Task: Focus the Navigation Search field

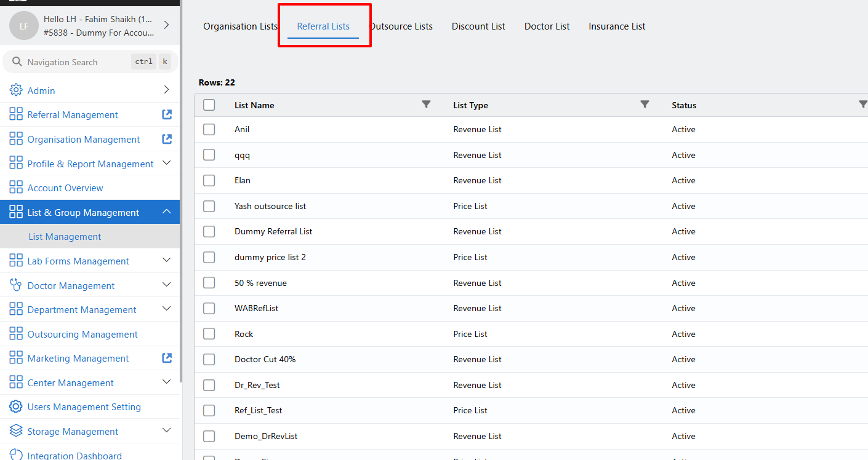Action: (74, 62)
